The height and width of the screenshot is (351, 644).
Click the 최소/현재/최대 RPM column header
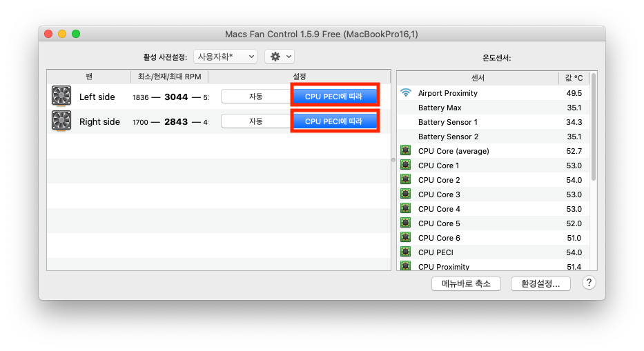pos(170,77)
